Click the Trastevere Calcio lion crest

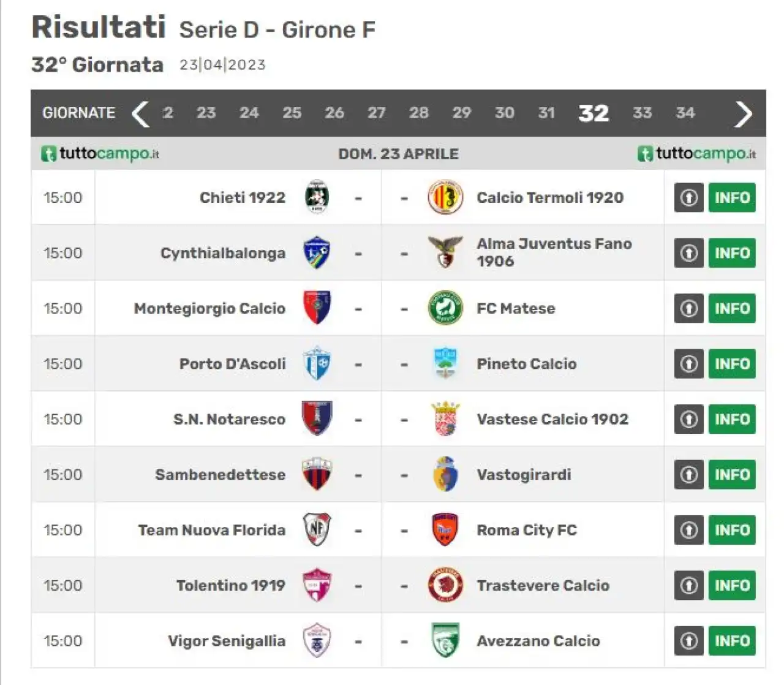coord(445,585)
